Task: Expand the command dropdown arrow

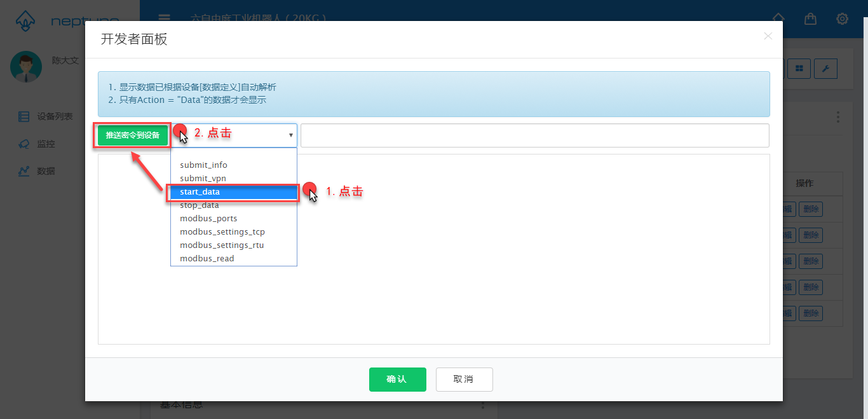Action: pos(291,135)
